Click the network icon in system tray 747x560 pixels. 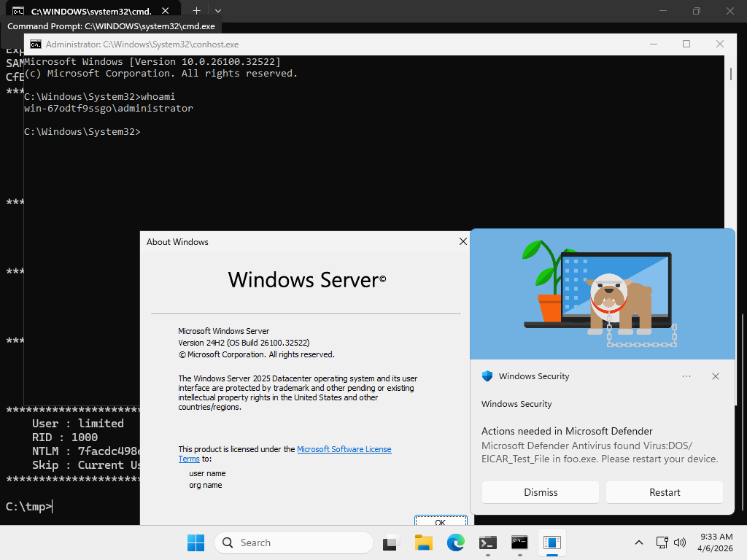pos(662,542)
